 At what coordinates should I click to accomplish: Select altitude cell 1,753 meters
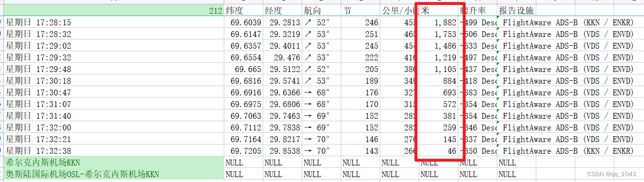439,34
